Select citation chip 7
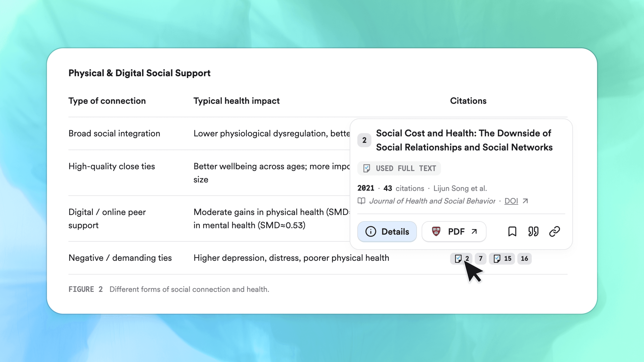Viewport: 644px width, 362px height. pos(480,258)
